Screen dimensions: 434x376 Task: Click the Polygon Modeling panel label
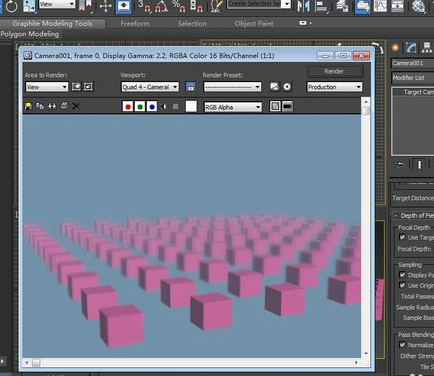point(30,34)
